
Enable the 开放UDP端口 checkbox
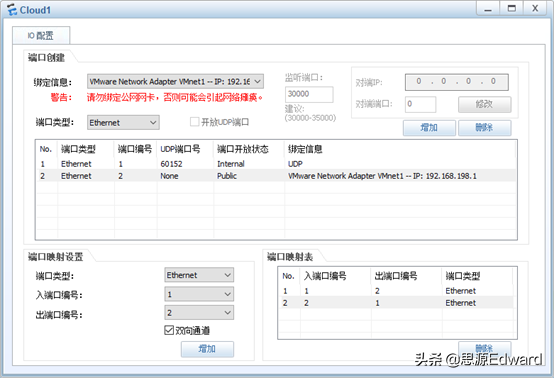(x=194, y=122)
